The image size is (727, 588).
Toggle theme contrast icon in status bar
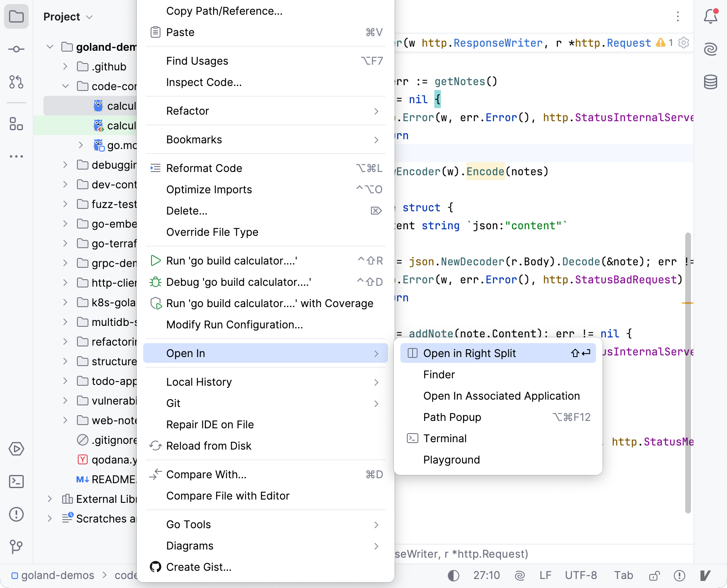(x=454, y=576)
